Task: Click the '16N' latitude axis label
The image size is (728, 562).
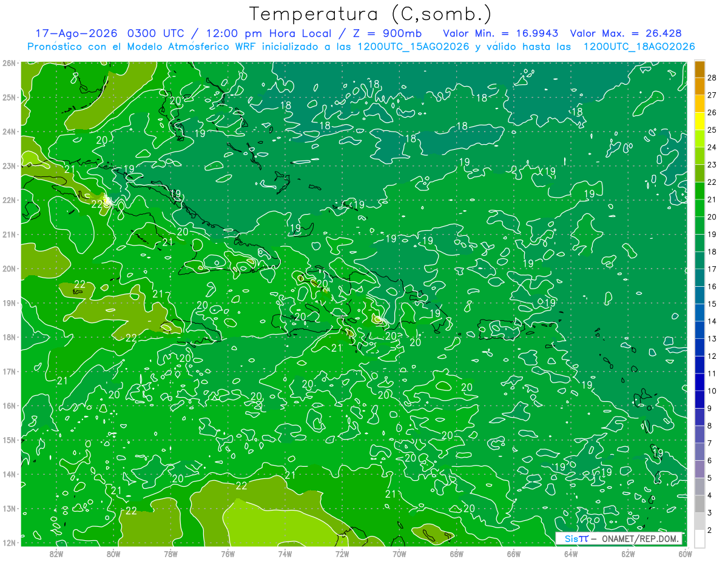Action: [x=8, y=406]
